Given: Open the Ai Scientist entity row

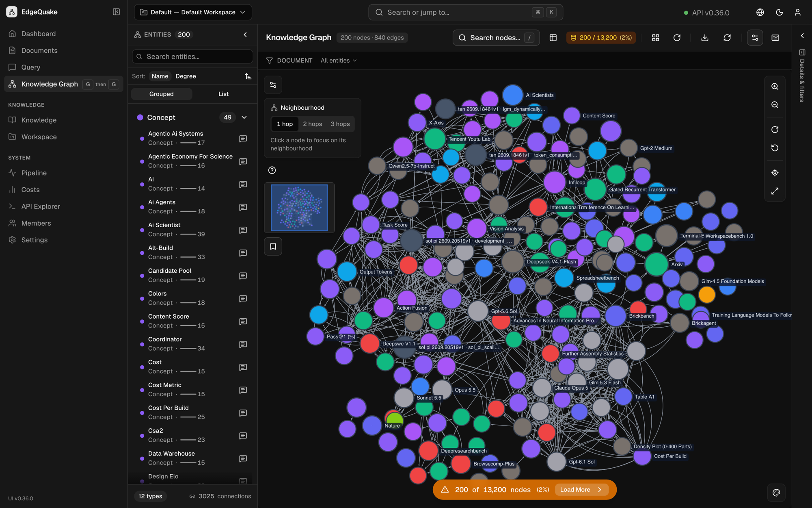Looking at the screenshot, I should click(x=193, y=230).
